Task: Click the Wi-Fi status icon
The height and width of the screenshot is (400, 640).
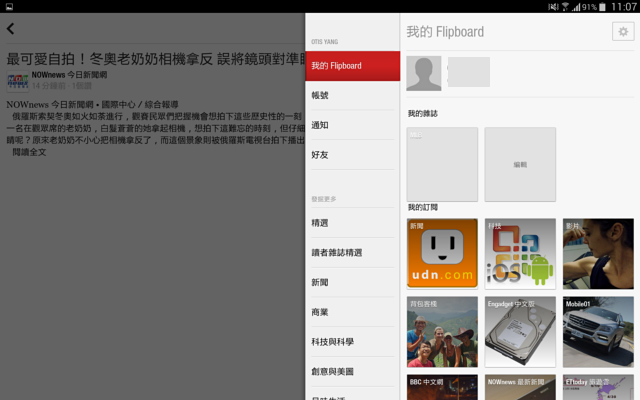Action: click(565, 7)
